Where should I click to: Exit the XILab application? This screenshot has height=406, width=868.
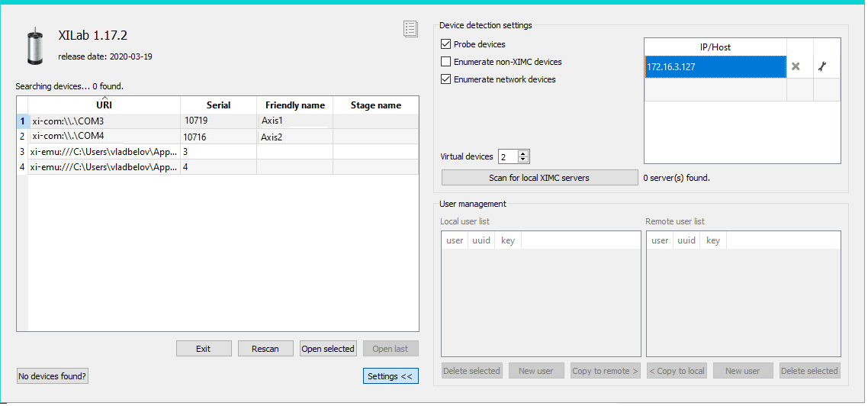point(203,349)
